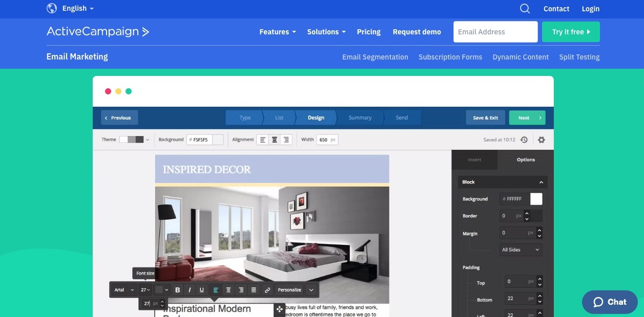The height and width of the screenshot is (317, 644).
Task: Switch to the Options tab
Action: pos(526,160)
